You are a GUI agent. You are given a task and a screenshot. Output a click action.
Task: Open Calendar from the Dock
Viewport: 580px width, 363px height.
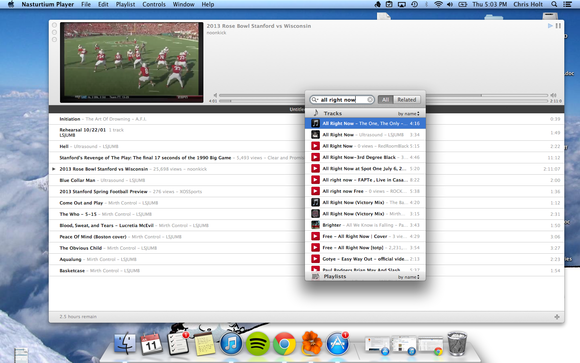[x=151, y=343]
